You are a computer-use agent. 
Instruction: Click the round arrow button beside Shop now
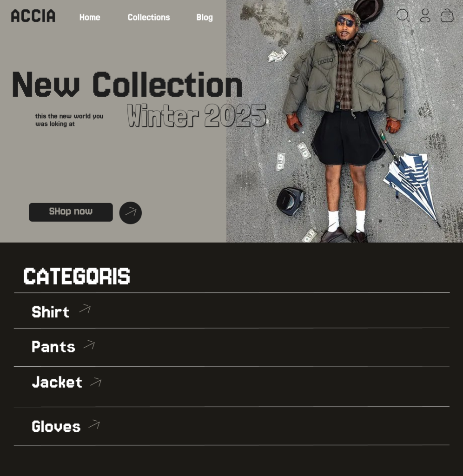click(x=131, y=213)
